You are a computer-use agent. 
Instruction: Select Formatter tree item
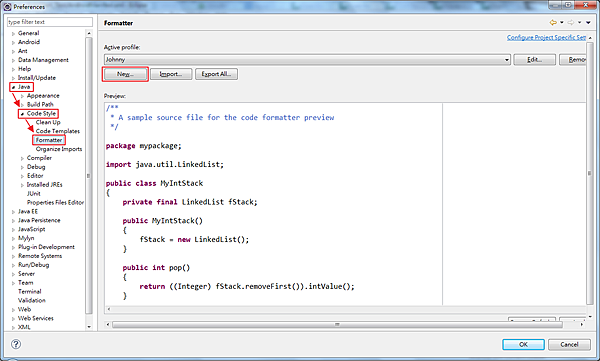pos(49,140)
